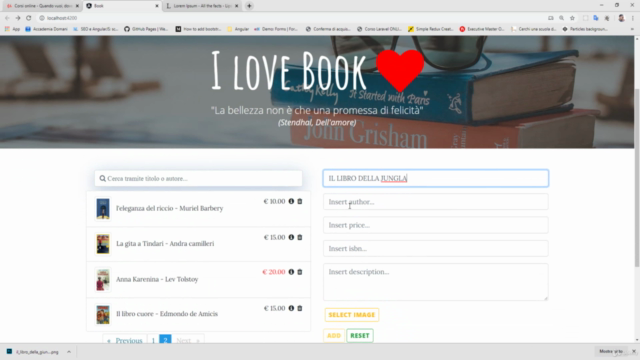Go to Previous page of books
The height and width of the screenshot is (360, 640).
[x=124, y=340]
